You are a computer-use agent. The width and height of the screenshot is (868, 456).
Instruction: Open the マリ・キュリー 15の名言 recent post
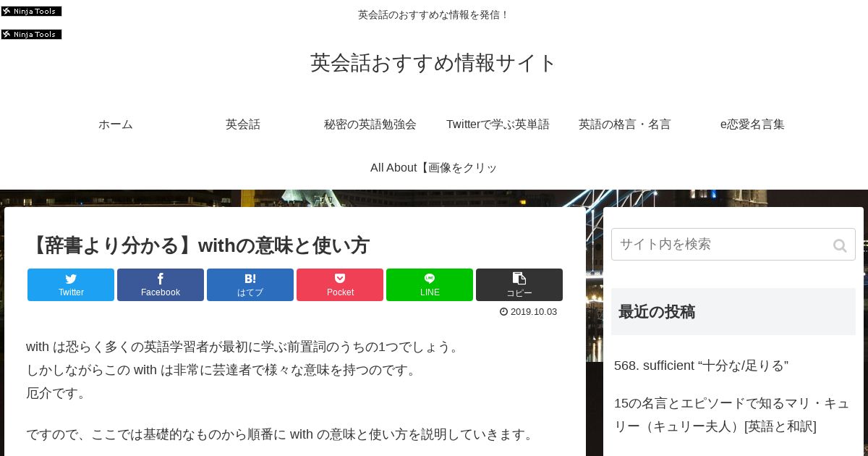732,415
